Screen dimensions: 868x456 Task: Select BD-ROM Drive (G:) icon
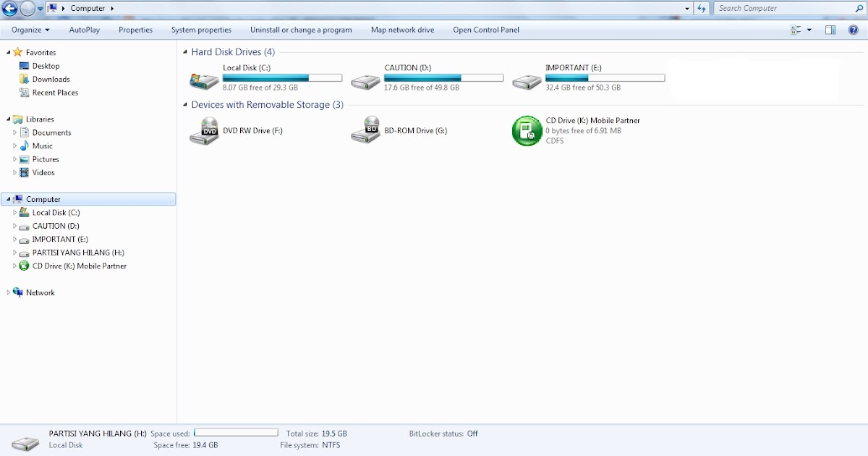coord(365,130)
